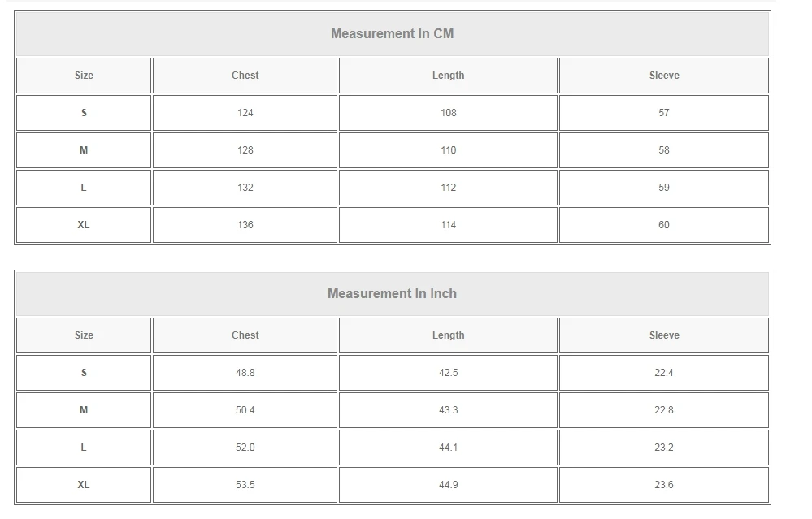The image size is (812, 519).
Task: Click the 43.3 length inch cell
Action: [448, 410]
